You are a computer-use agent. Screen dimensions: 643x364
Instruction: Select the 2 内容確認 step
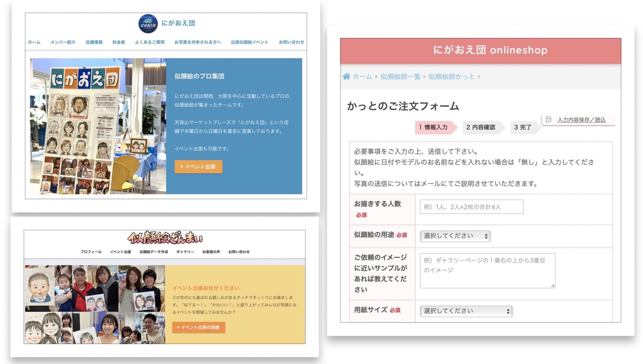point(481,127)
